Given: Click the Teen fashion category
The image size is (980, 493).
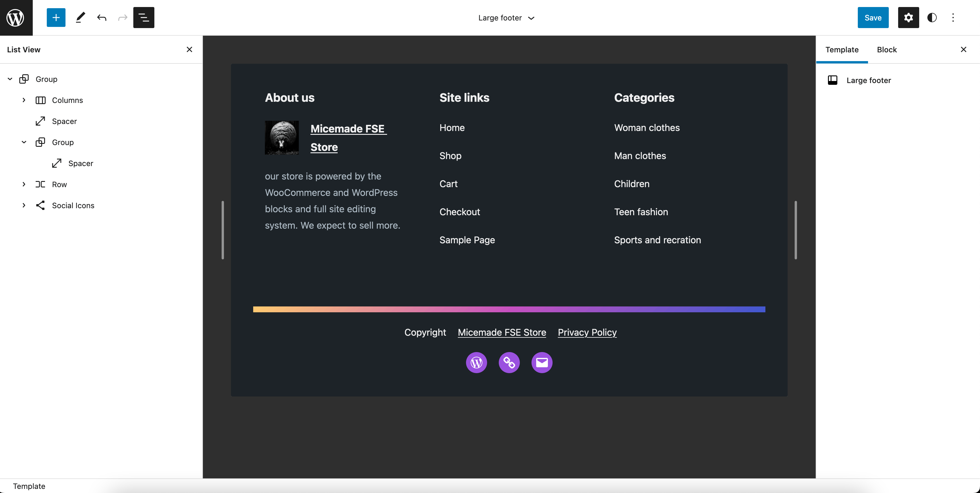Looking at the screenshot, I should click(x=641, y=212).
